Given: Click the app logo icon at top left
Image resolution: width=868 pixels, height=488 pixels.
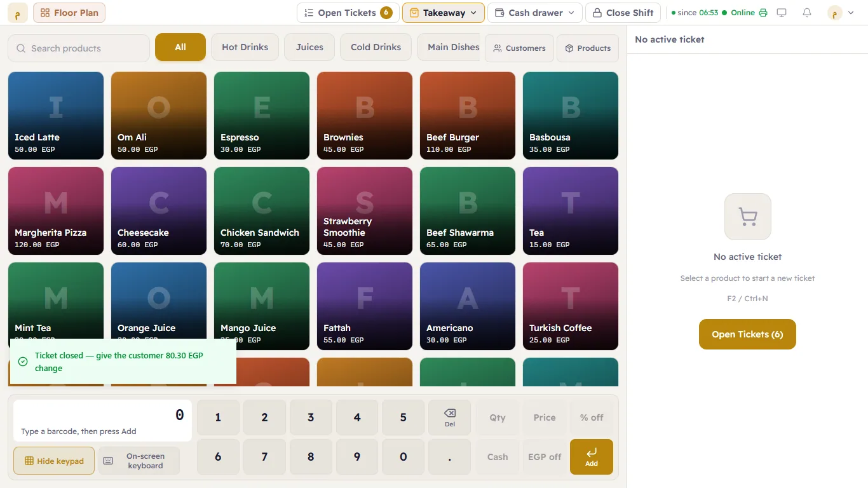Looking at the screenshot, I should (18, 13).
